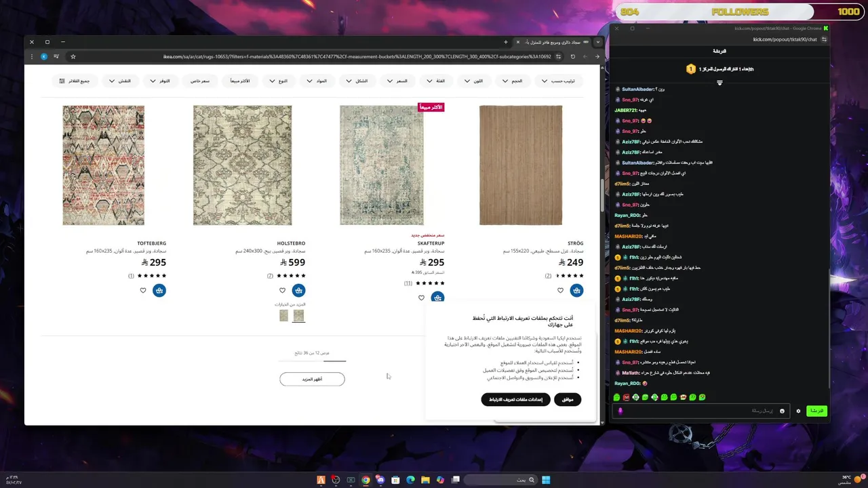Expand the ترتيب حسب sort dropdown
868x488 pixels.
(559, 81)
